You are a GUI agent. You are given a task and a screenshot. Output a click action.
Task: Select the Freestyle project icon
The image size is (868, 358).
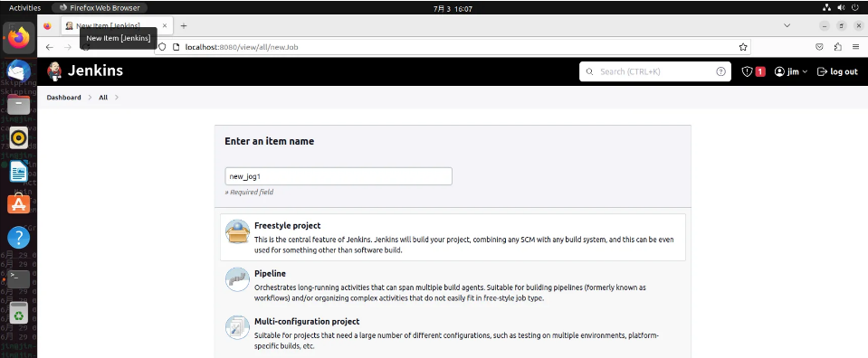(237, 231)
